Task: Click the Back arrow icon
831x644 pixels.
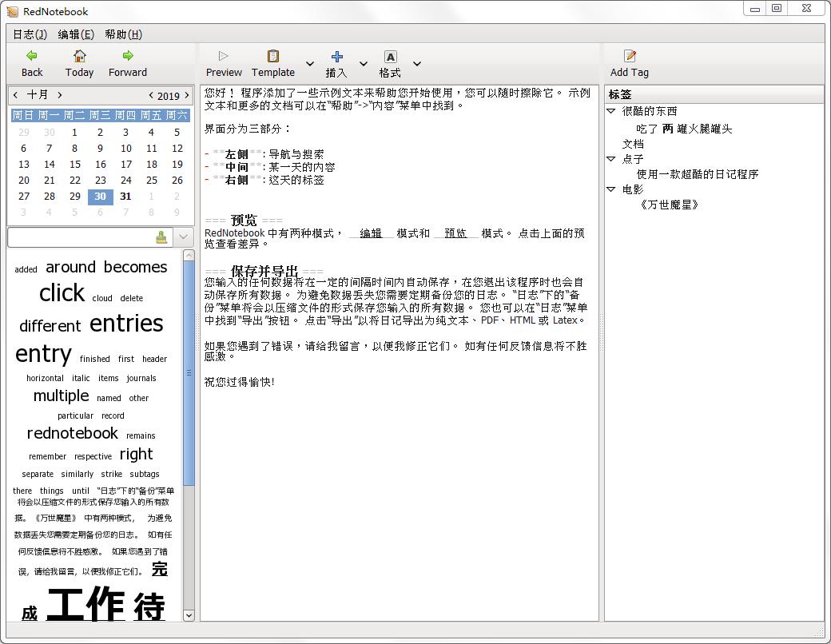Action: tap(32, 56)
